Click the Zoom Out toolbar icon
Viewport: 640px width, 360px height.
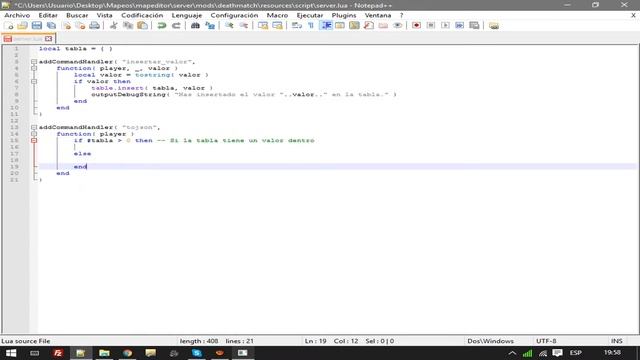tap(244, 26)
